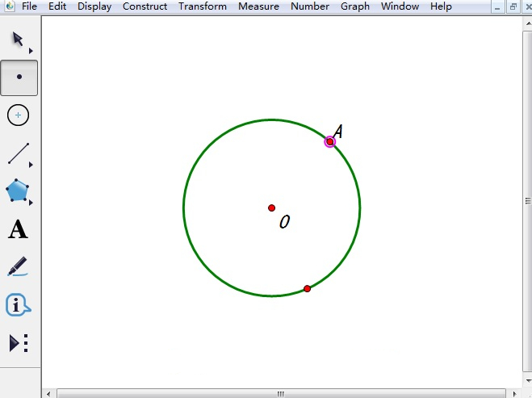
Task: Select the Arrow selection tool
Action: 19,40
